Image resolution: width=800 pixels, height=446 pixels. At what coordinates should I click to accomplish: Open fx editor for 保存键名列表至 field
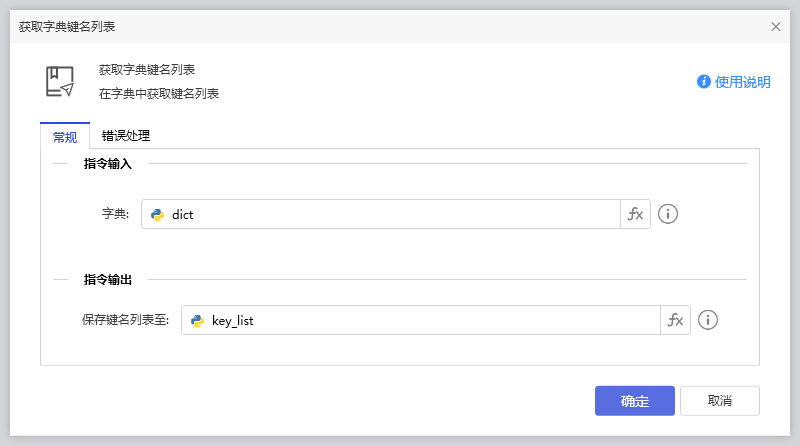pos(675,320)
